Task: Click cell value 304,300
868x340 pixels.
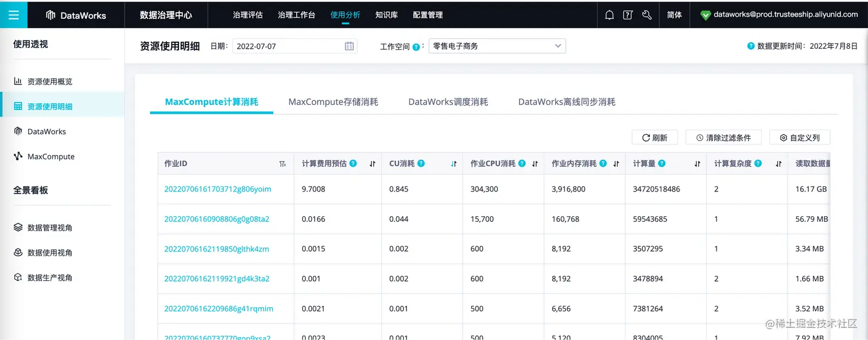Action: point(485,189)
